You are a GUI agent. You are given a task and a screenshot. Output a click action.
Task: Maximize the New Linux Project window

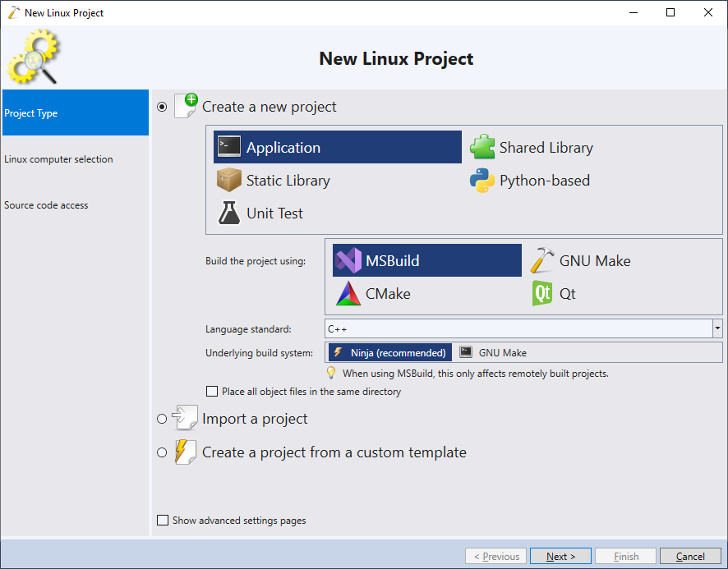click(670, 12)
